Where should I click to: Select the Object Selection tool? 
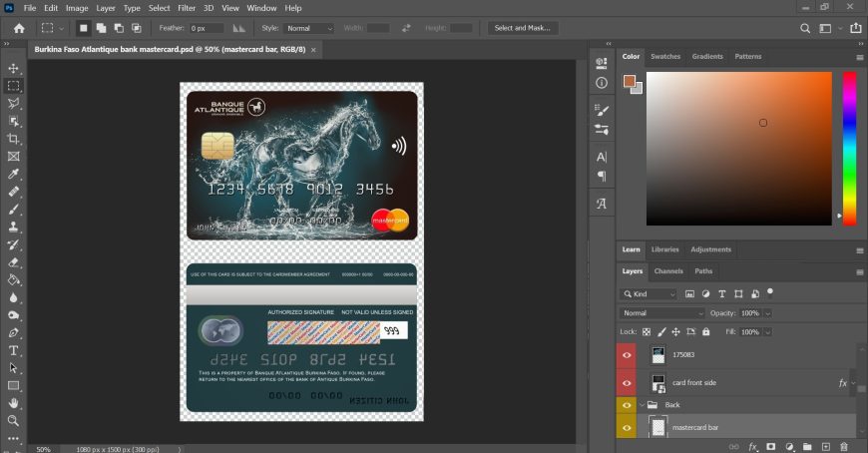13,122
